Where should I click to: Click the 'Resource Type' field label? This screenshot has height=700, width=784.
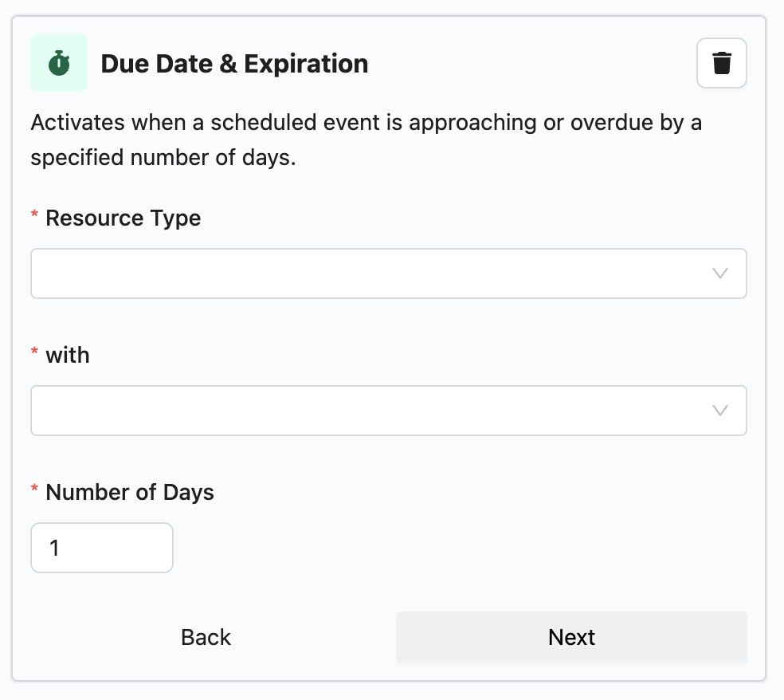pos(123,218)
